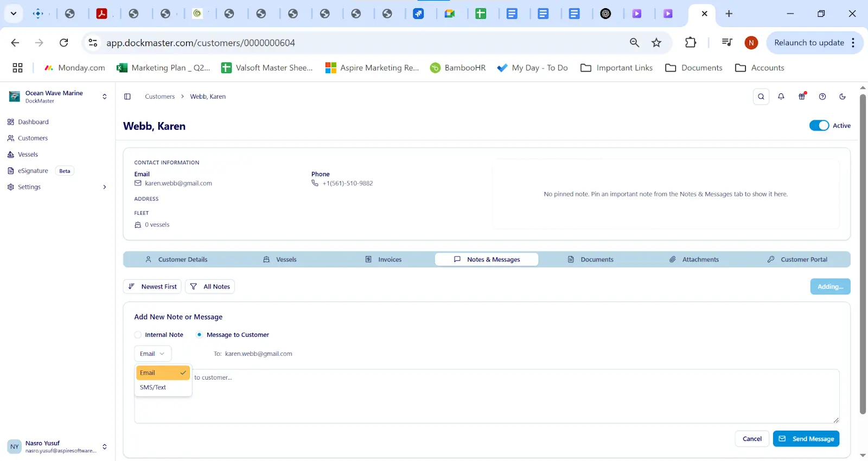The width and height of the screenshot is (868, 461).
Task: Bookmark this page with the star icon
Action: (x=656, y=43)
